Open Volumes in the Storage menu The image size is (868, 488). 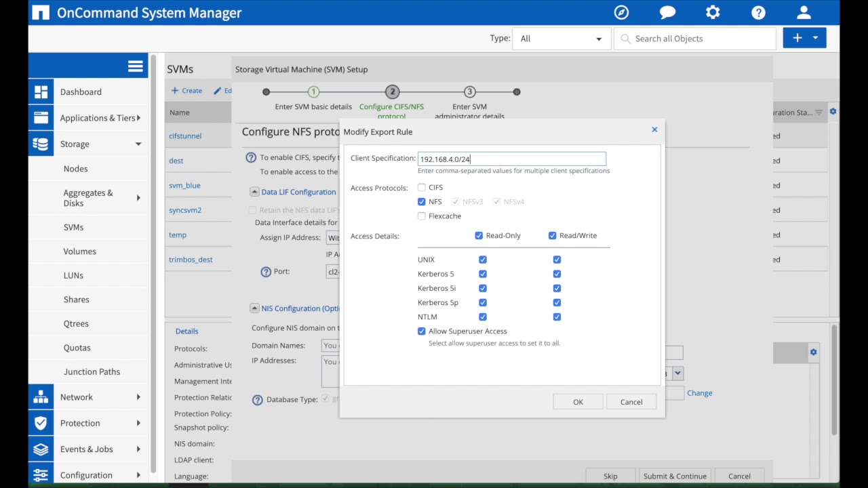(x=79, y=251)
